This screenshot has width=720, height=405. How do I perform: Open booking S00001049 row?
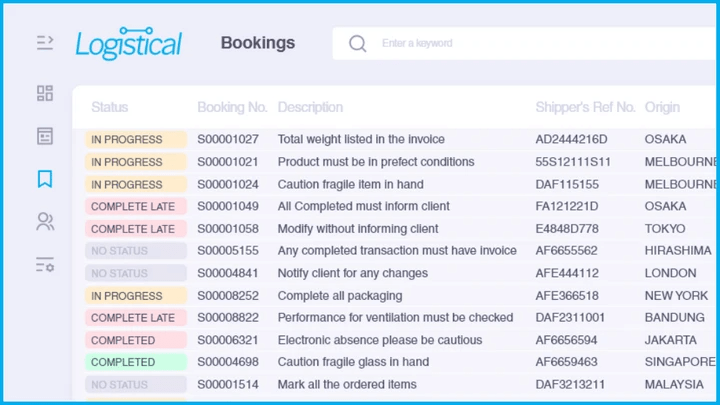pyautogui.click(x=228, y=206)
